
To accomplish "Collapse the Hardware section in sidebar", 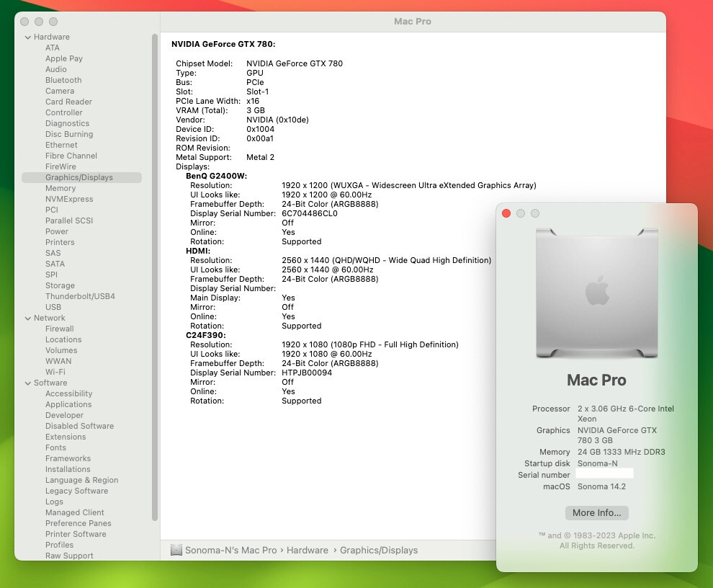I will [x=28, y=37].
